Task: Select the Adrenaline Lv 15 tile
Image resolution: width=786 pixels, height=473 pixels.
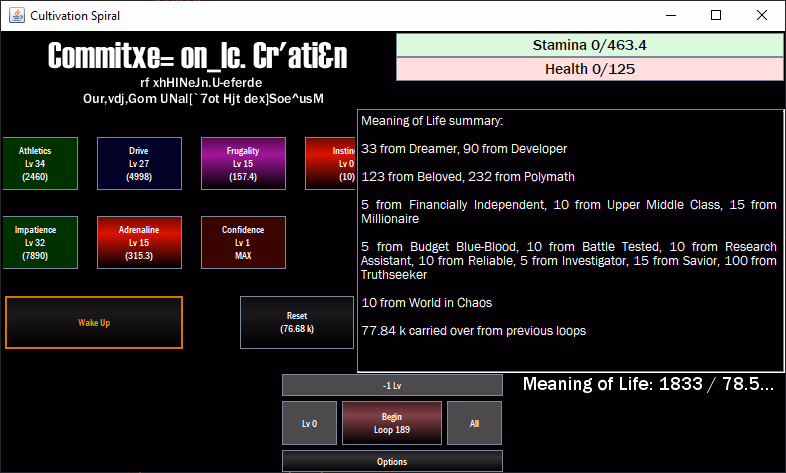Action: coord(139,242)
